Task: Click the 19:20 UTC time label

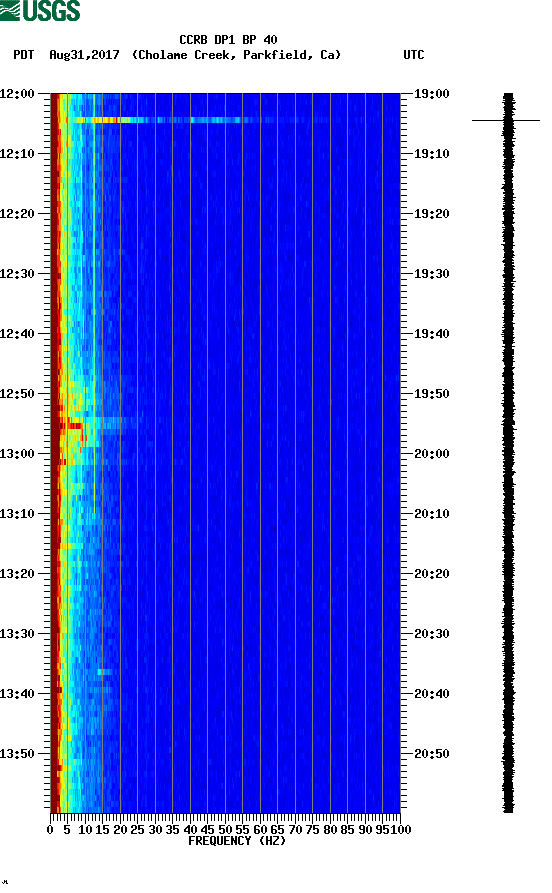Action: point(432,214)
